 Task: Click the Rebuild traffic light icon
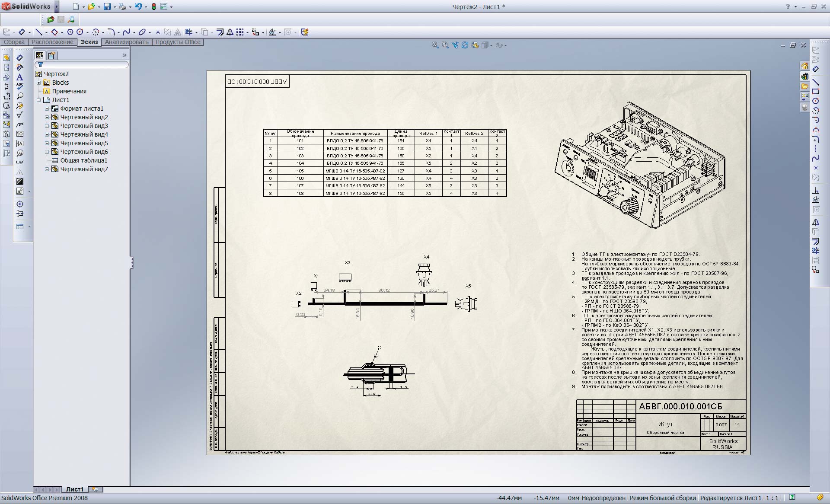(x=153, y=6)
